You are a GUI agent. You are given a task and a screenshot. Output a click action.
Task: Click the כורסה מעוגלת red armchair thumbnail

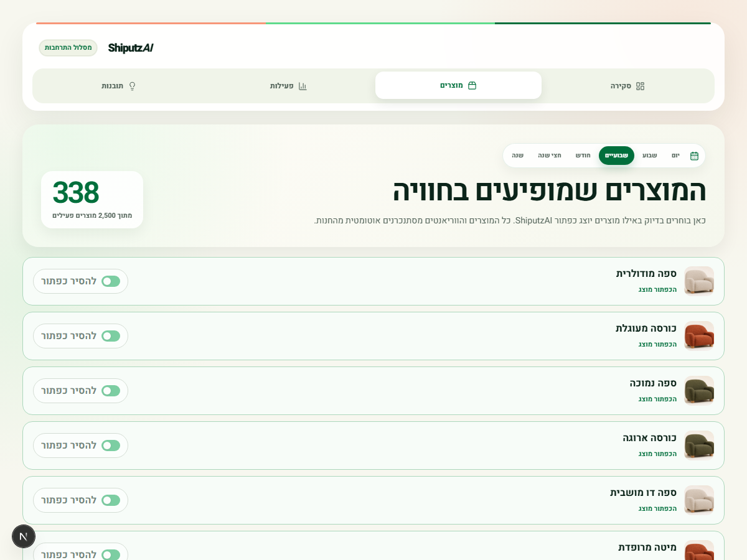[x=699, y=336]
